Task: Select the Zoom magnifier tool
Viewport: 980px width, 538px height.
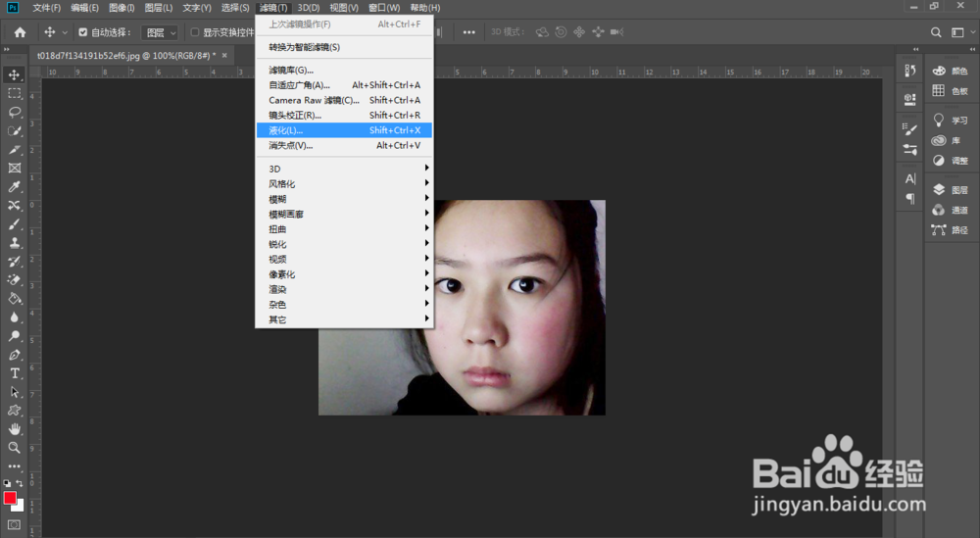Action: click(15, 448)
